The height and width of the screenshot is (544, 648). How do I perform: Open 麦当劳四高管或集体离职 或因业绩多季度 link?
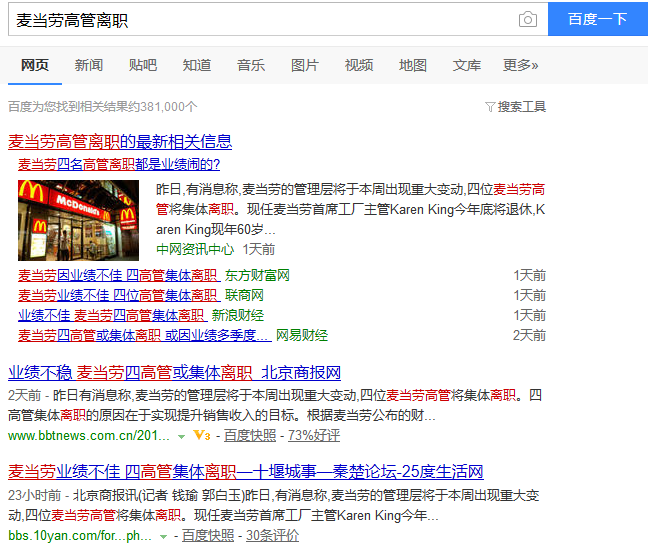(x=145, y=335)
